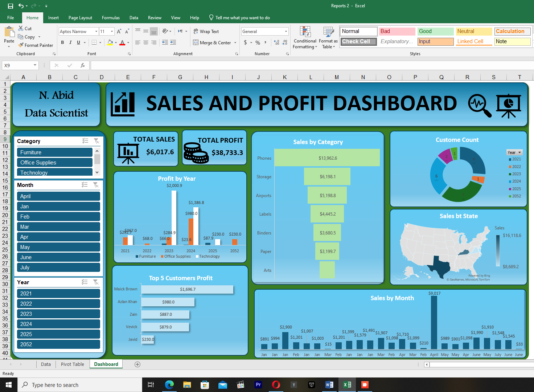Select April in the Month slicer
The width and height of the screenshot is (534, 392).
pyautogui.click(x=58, y=196)
